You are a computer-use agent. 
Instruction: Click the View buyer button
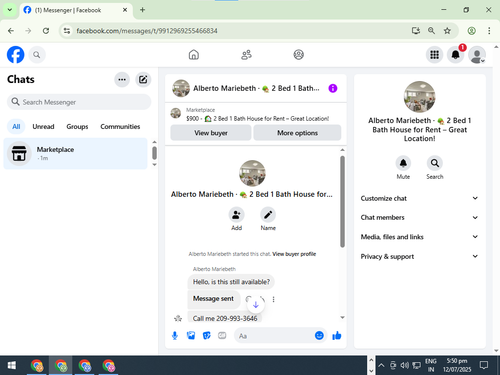coord(211,133)
